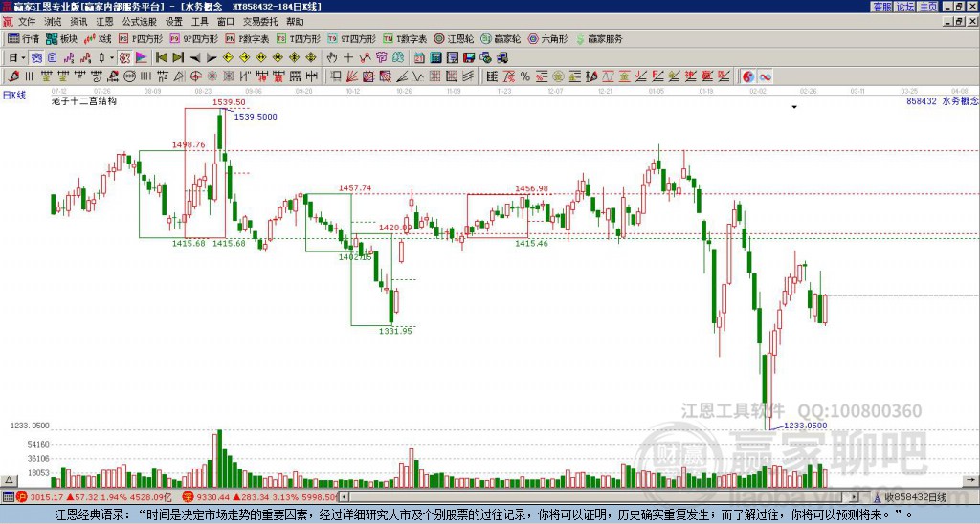Click the 老子十二宫结构 indicator title
This screenshot has width=980, height=524.
[84, 100]
